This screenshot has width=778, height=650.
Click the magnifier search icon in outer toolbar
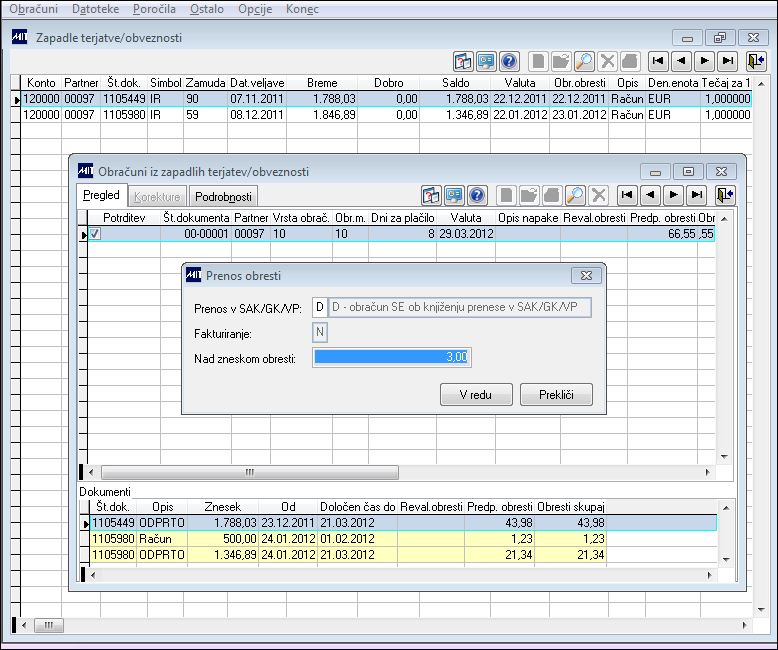pyautogui.click(x=584, y=62)
